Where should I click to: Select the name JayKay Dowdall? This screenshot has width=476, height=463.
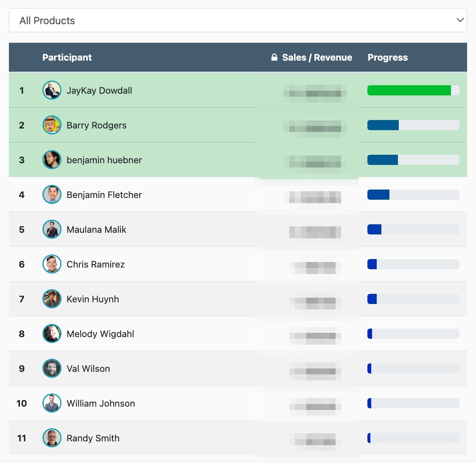99,90
